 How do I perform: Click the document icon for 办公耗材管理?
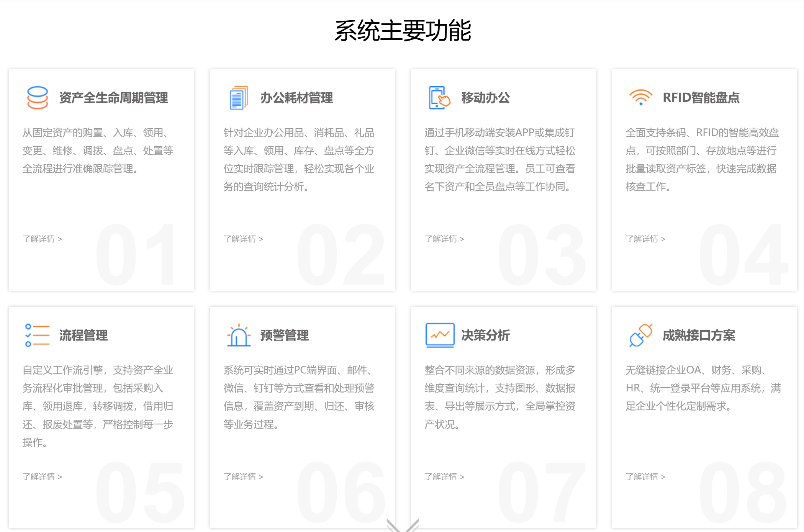tap(239, 98)
